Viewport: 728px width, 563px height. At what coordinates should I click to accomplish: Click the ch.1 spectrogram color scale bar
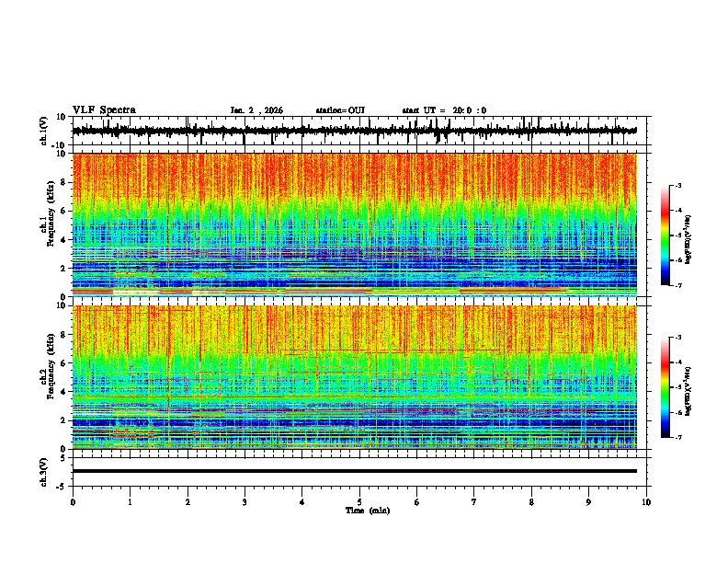[665, 236]
